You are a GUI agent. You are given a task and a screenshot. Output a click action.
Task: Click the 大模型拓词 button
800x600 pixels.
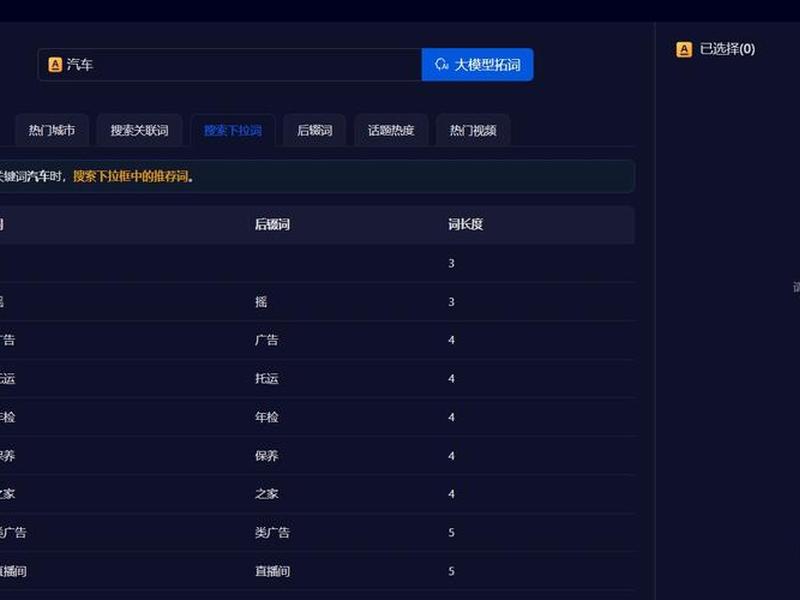tap(477, 65)
